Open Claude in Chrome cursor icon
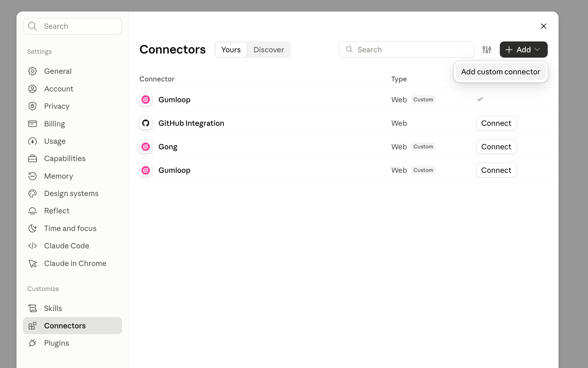 tap(32, 263)
